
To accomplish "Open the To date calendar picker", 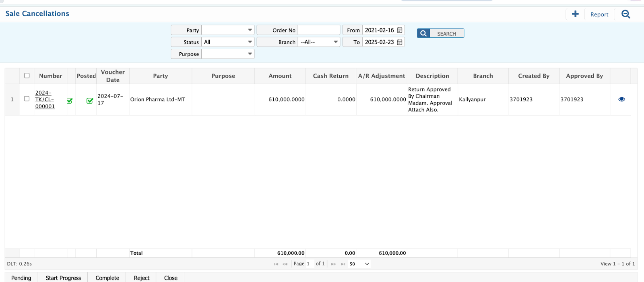I will tap(400, 42).
